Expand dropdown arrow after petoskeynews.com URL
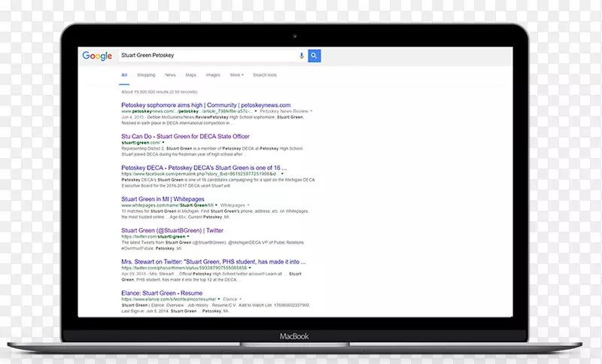This screenshot has width=602, height=364. click(256, 111)
